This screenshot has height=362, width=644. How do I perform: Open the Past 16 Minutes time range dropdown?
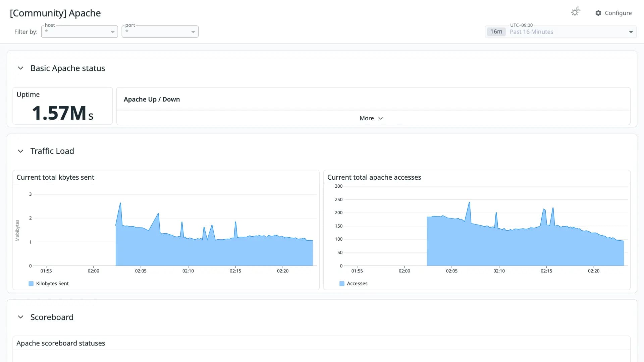tap(561, 32)
